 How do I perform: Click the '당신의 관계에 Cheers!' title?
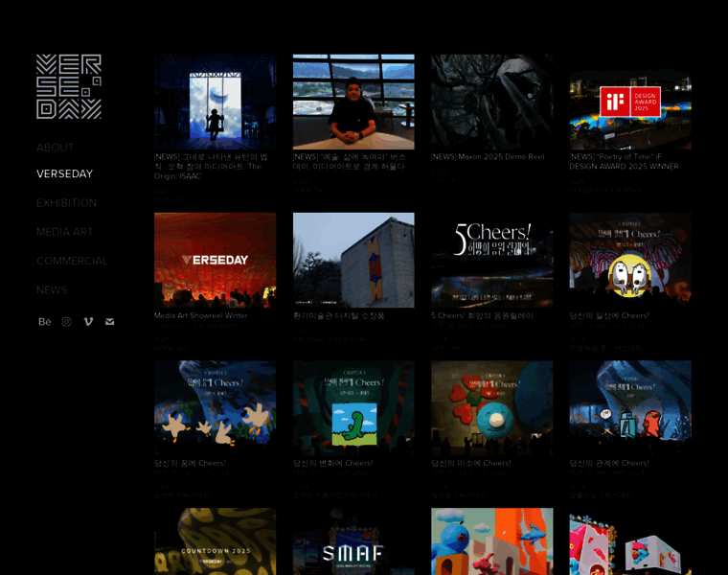[609, 463]
